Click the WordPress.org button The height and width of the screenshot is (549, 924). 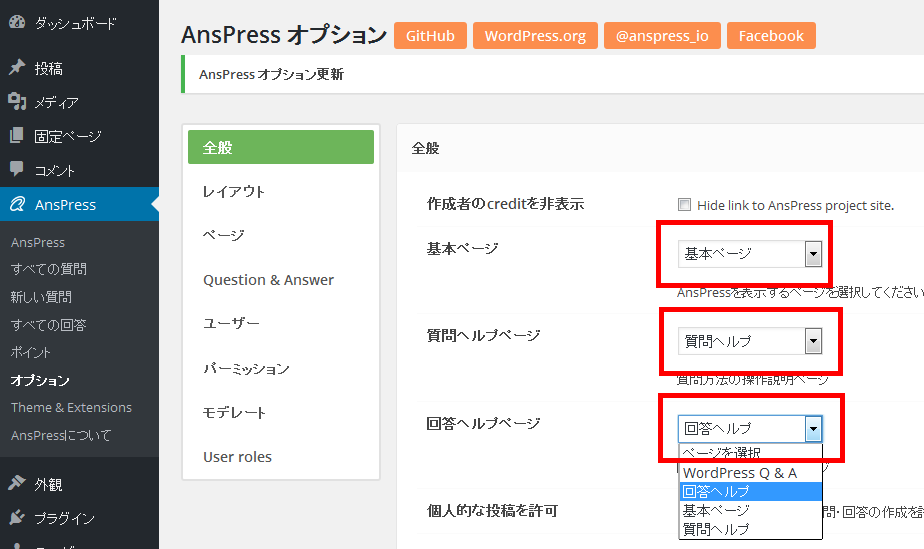point(535,35)
